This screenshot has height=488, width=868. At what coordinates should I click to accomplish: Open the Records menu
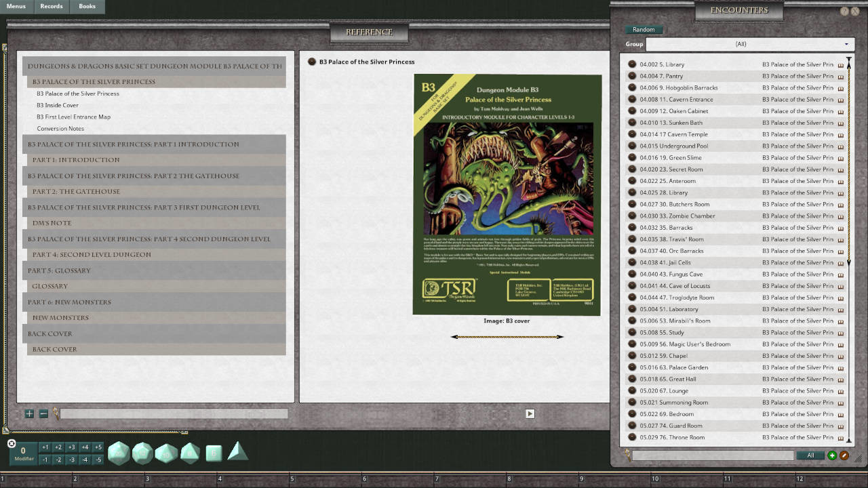tap(52, 6)
